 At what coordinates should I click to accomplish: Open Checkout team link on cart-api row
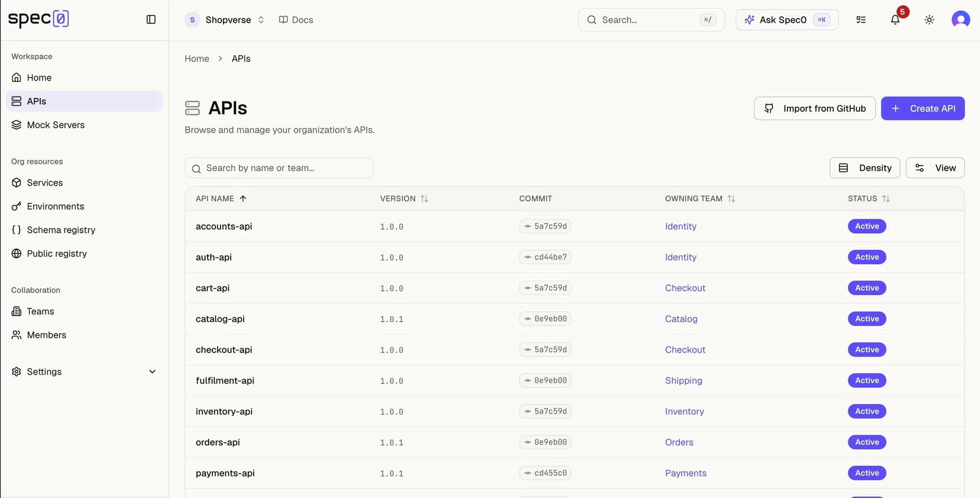coord(685,288)
